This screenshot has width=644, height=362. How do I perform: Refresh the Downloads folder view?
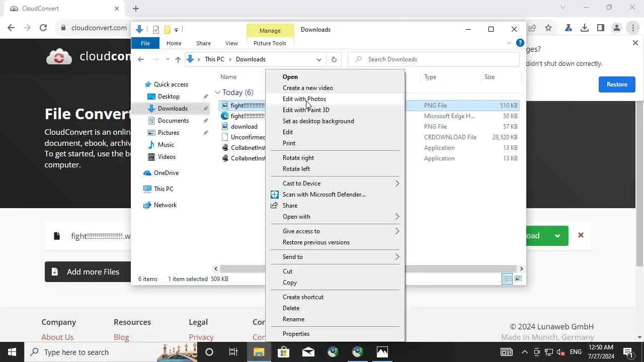coord(334,59)
